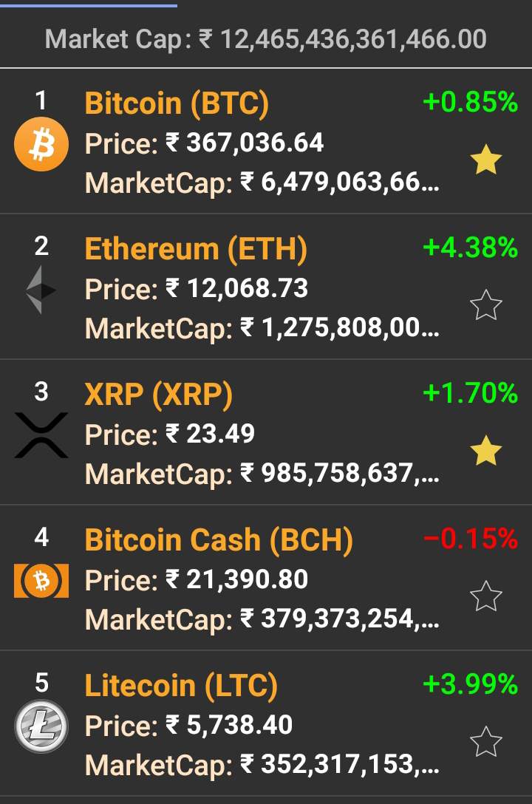Viewport: 532px width, 804px height.
Task: Tap Ethereum's price ₹ 12,068.73
Action: 236,288
